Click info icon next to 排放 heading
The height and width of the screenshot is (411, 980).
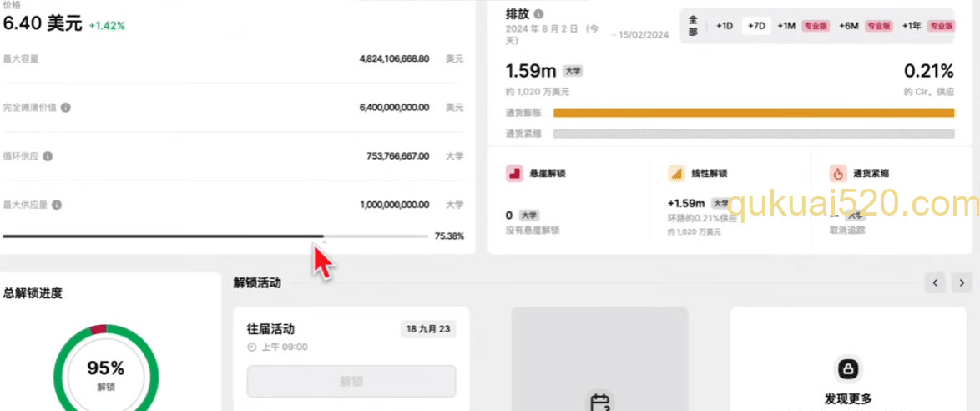(x=538, y=13)
